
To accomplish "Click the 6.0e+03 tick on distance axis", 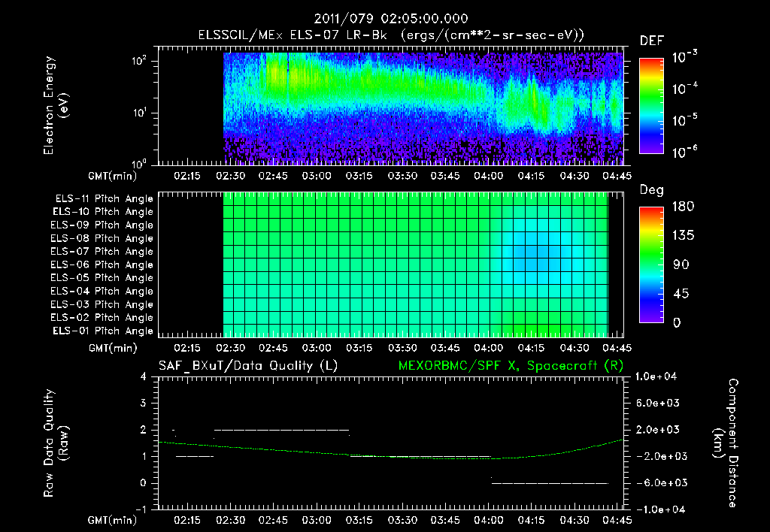I will pyautogui.click(x=657, y=404).
